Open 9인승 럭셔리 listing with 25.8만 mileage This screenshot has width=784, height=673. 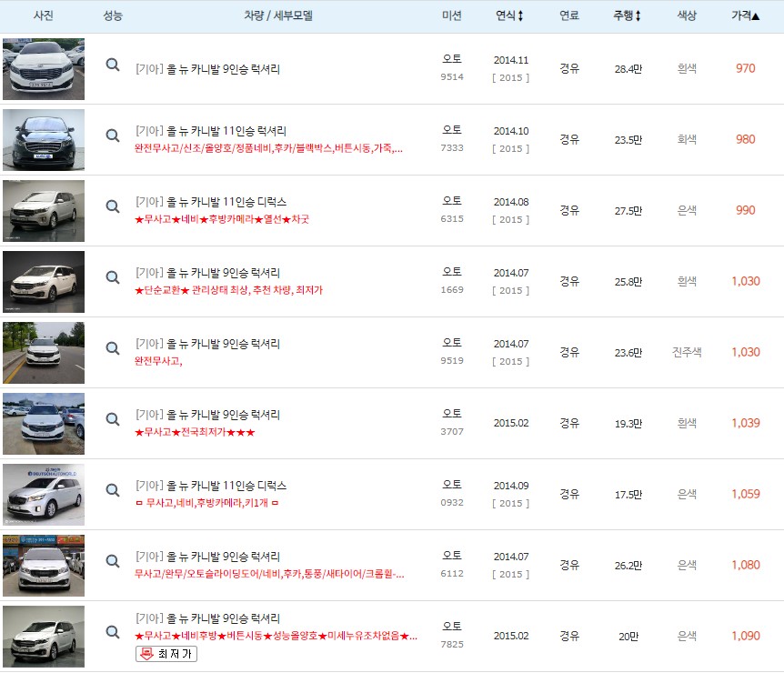click(x=207, y=273)
